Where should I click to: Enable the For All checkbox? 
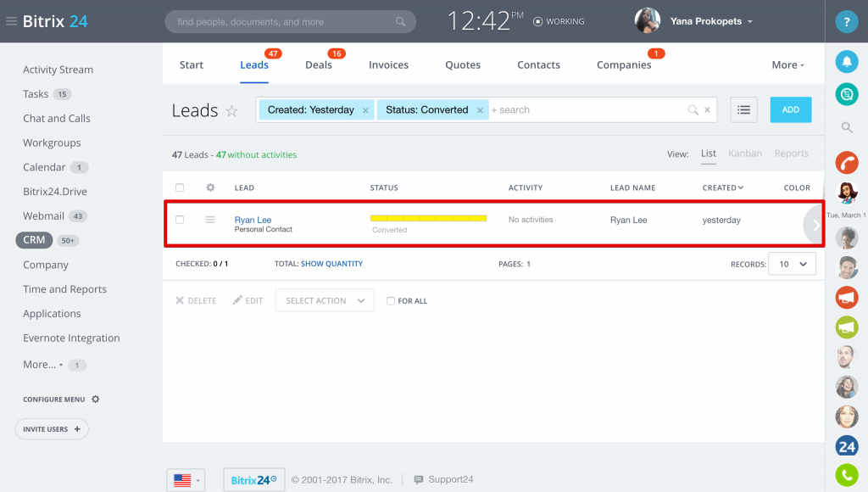coord(390,301)
